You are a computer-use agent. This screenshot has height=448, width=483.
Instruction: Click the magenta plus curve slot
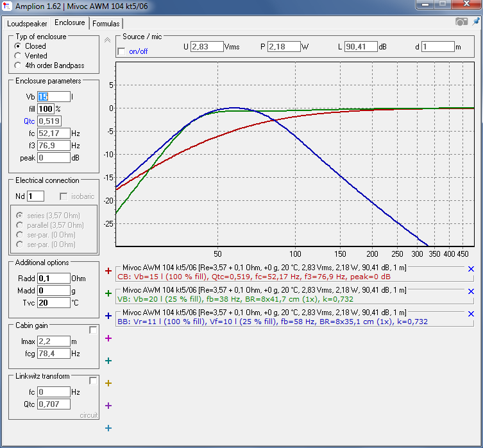108,338
